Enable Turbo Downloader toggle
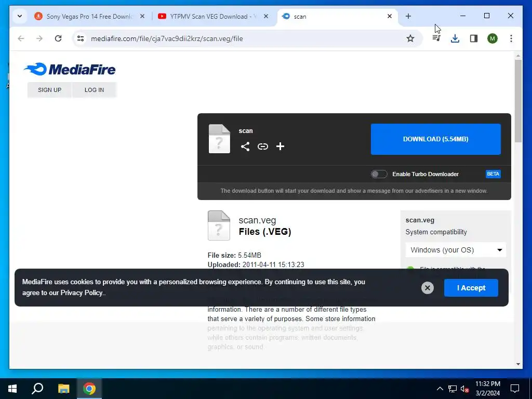Image resolution: width=532 pixels, height=399 pixels. (379, 174)
